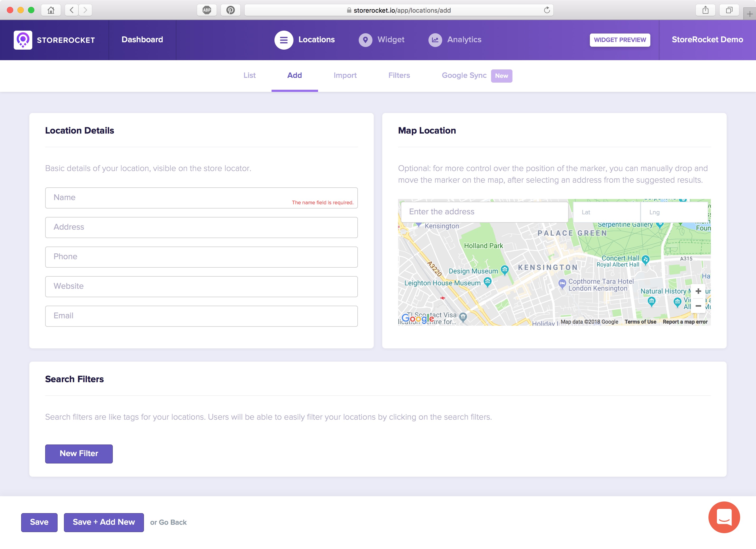Click the Analytics chart icon

[434, 40]
